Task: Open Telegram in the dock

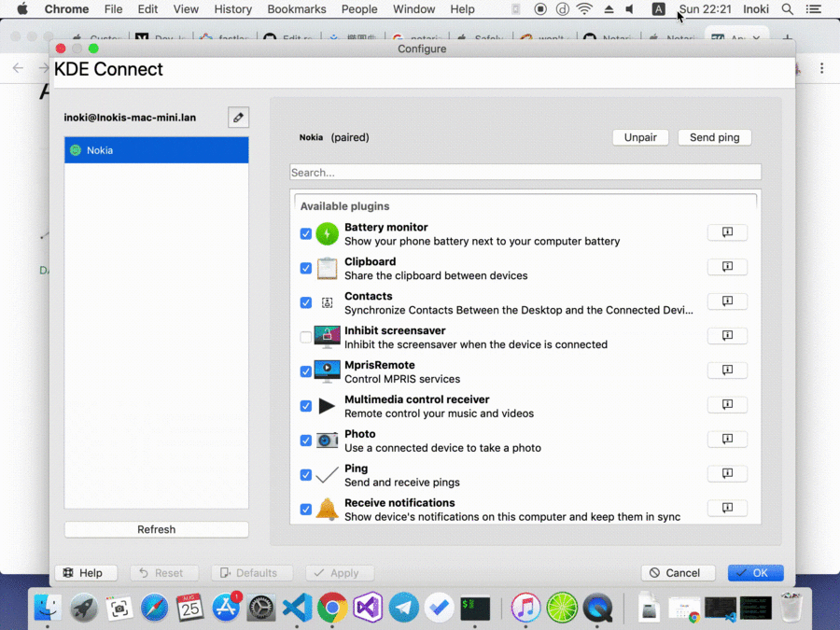Action: (x=404, y=609)
